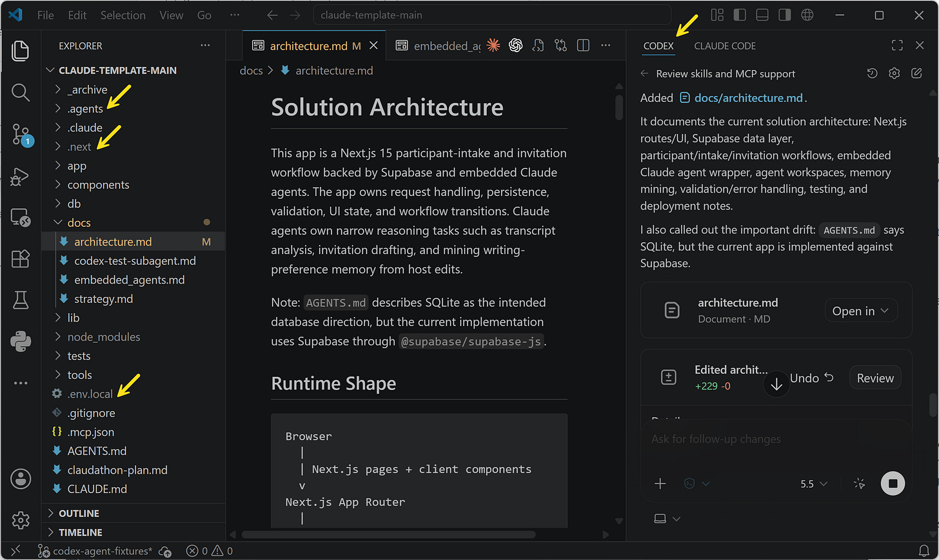Open the Accounts menu
Screen dimensions: 939x560
tap(21, 479)
